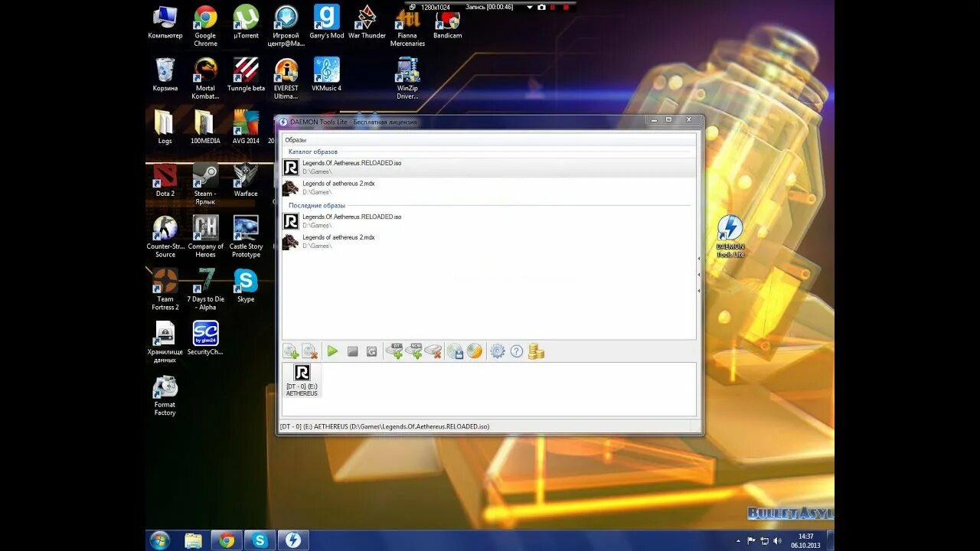The width and height of the screenshot is (980, 551).
Task: Click the Каталог образов group header
Action: point(312,152)
